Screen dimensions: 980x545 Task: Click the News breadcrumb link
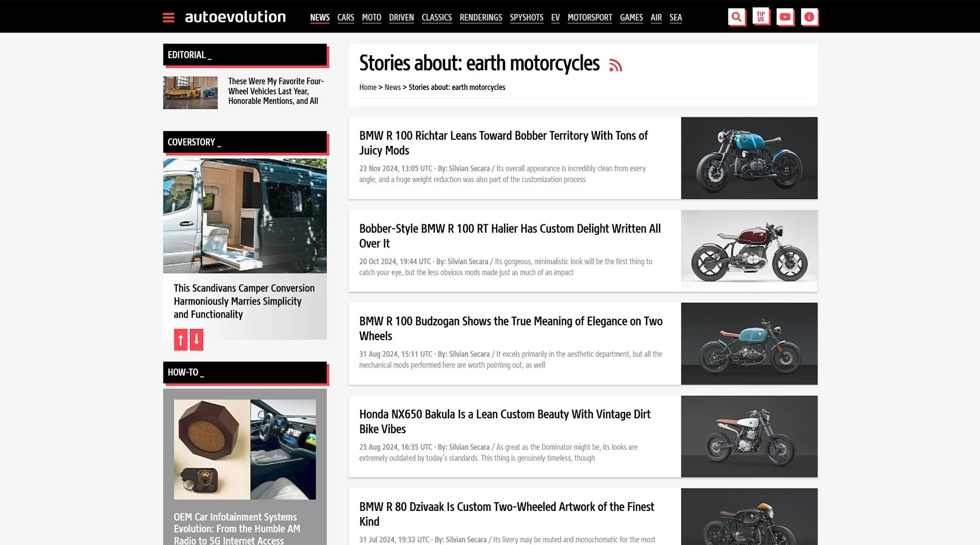coord(392,87)
